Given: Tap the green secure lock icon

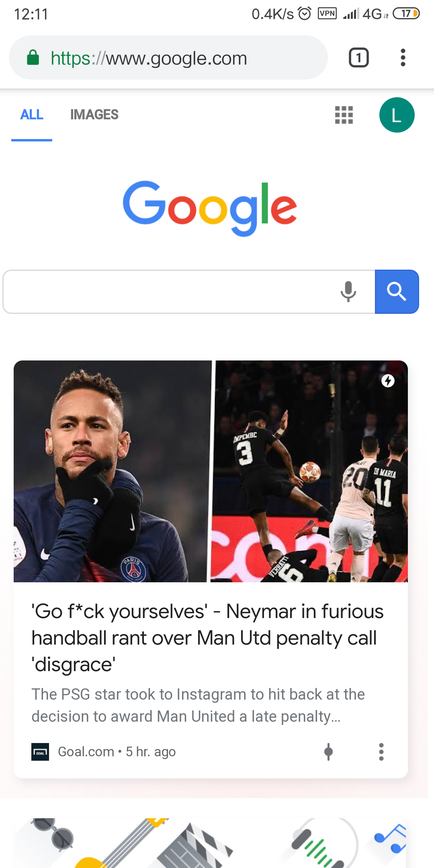Looking at the screenshot, I should pyautogui.click(x=33, y=58).
